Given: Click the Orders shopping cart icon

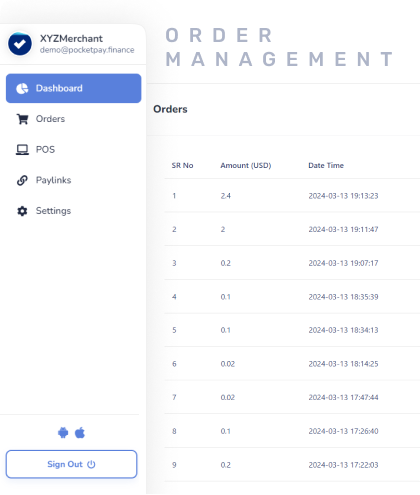Looking at the screenshot, I should (22, 119).
